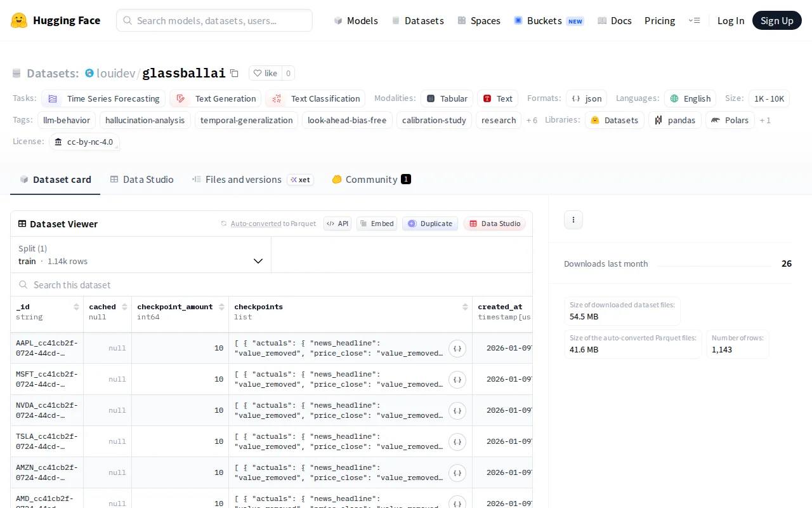Click the research tag
812x508 pixels.
499,120
